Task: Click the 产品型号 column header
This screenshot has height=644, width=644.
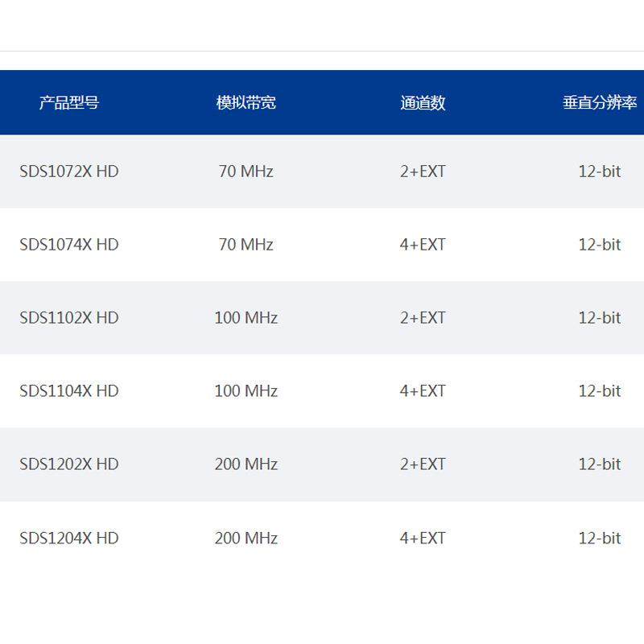Action: (69, 102)
